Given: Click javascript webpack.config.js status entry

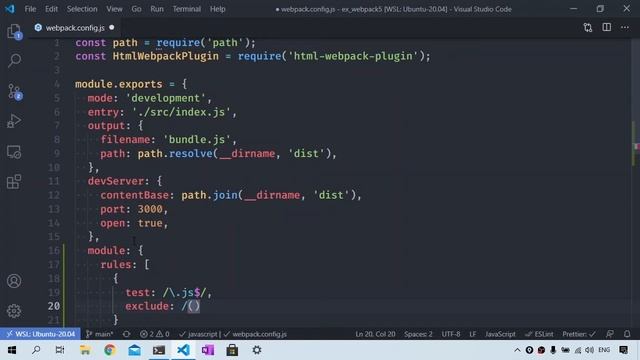Looking at the screenshot, I should tap(233, 334).
